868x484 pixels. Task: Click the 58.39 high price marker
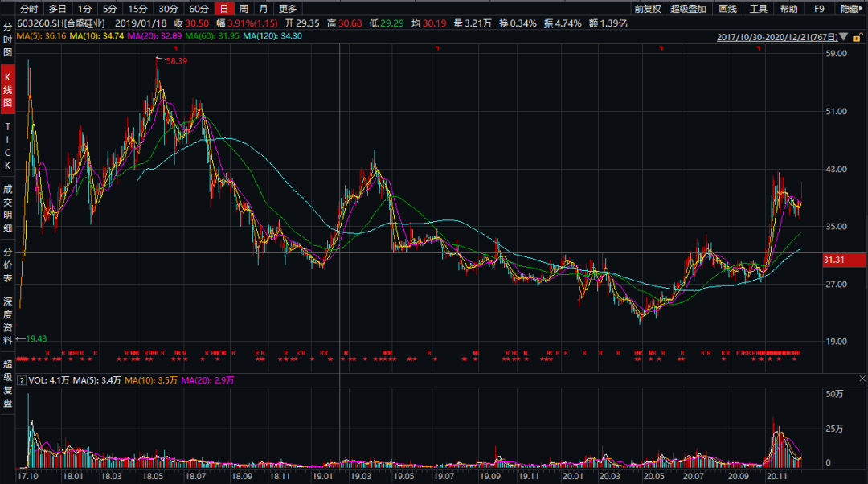(x=177, y=61)
